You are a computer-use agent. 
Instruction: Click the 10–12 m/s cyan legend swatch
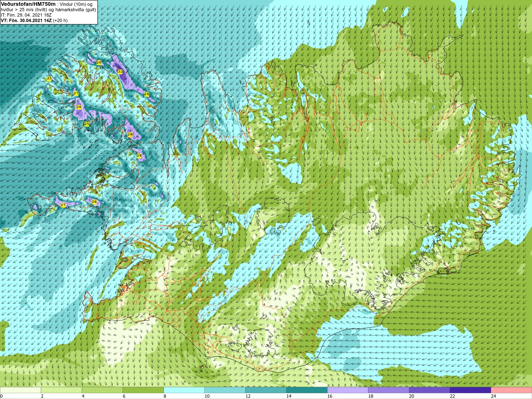point(225,390)
